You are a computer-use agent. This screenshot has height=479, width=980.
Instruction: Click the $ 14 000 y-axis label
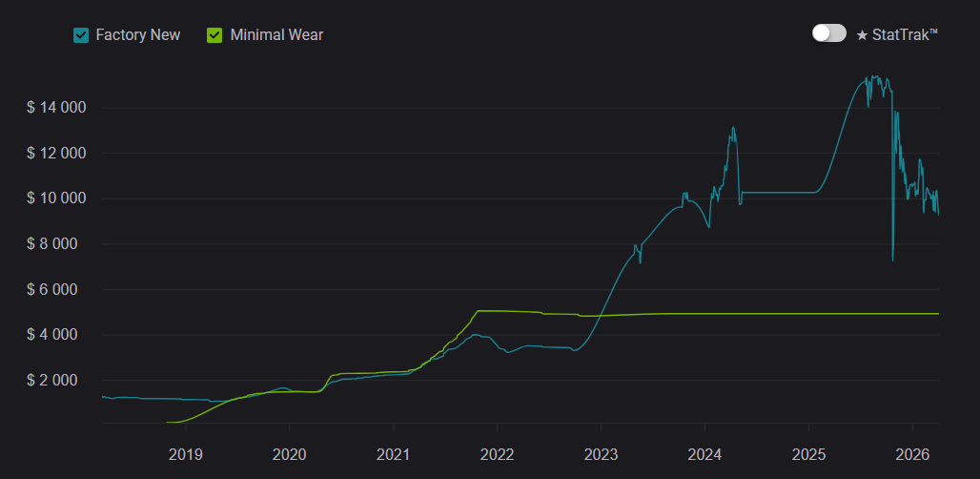(56, 108)
